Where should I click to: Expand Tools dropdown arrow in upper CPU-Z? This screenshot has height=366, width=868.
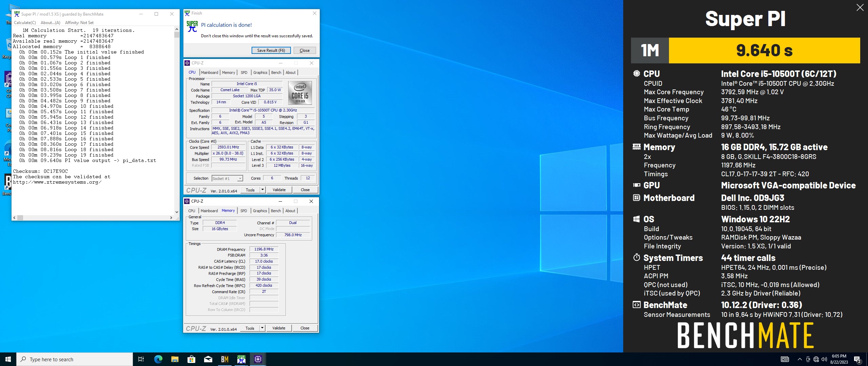(262, 190)
